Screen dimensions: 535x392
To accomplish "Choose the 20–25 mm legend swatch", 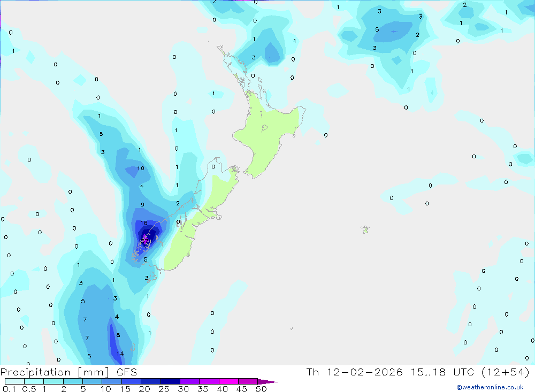I will tap(151, 381).
